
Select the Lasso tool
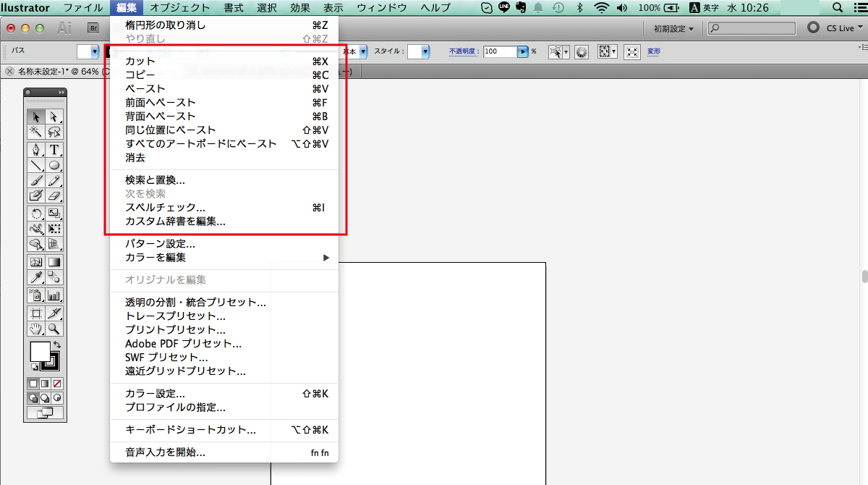pos(54,132)
